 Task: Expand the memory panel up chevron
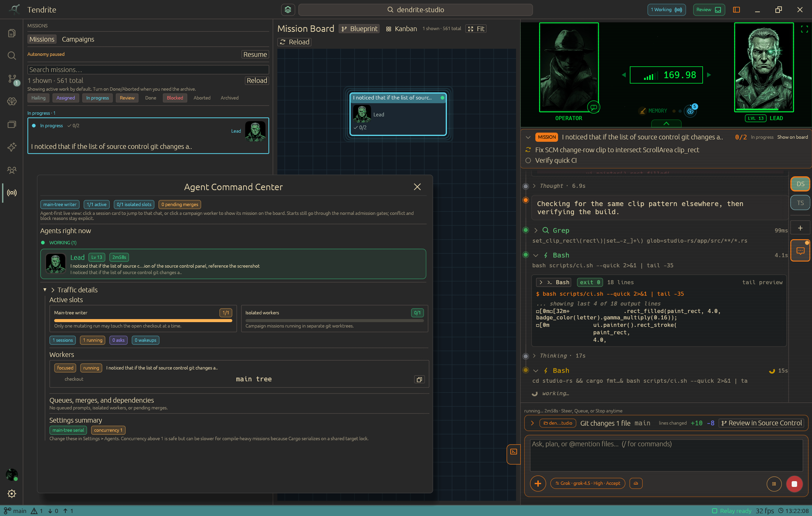coord(666,124)
